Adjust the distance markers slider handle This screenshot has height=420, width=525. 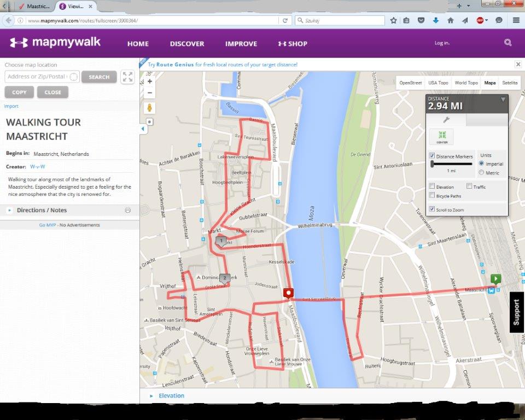point(432,164)
